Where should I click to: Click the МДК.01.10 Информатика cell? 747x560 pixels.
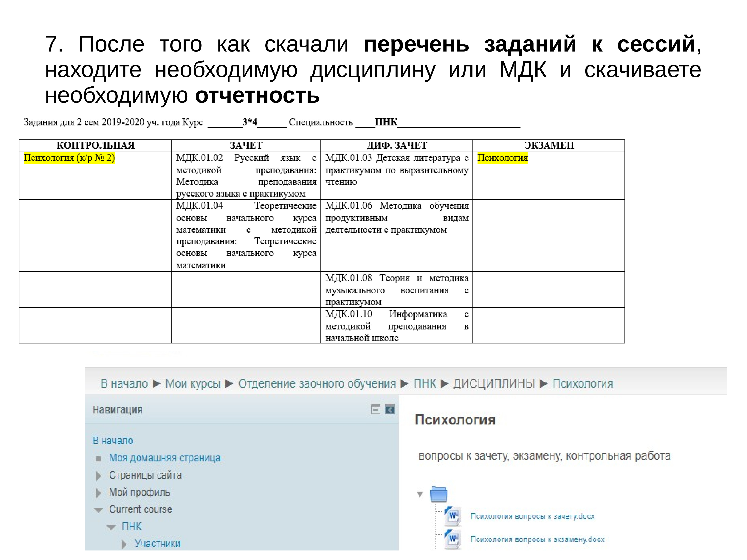(x=397, y=325)
